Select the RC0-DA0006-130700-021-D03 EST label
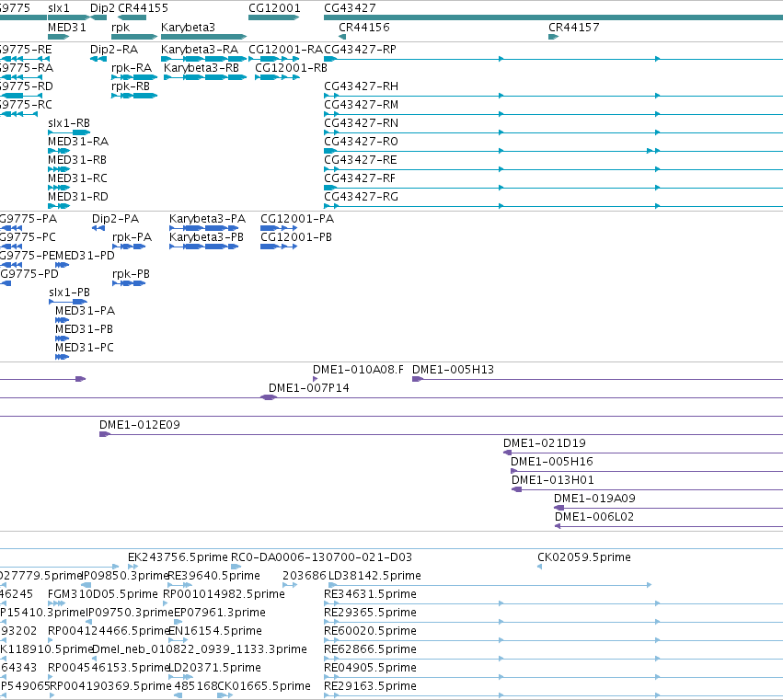 pyautogui.click(x=322, y=557)
